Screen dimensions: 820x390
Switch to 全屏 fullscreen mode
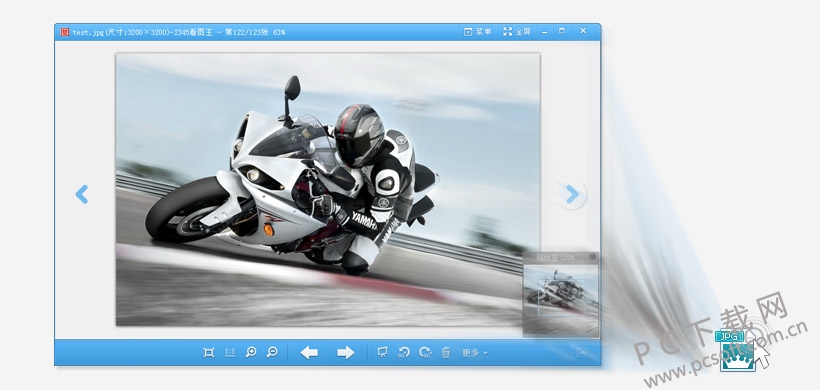pos(517,32)
